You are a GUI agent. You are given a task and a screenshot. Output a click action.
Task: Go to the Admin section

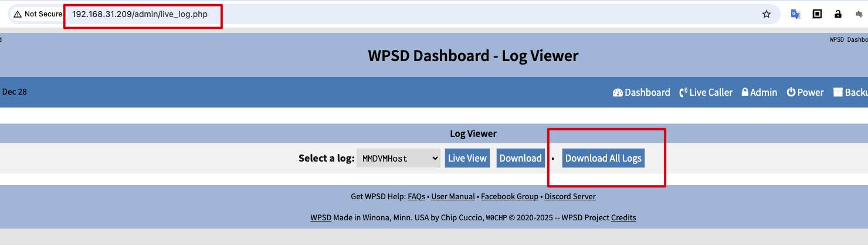click(759, 92)
